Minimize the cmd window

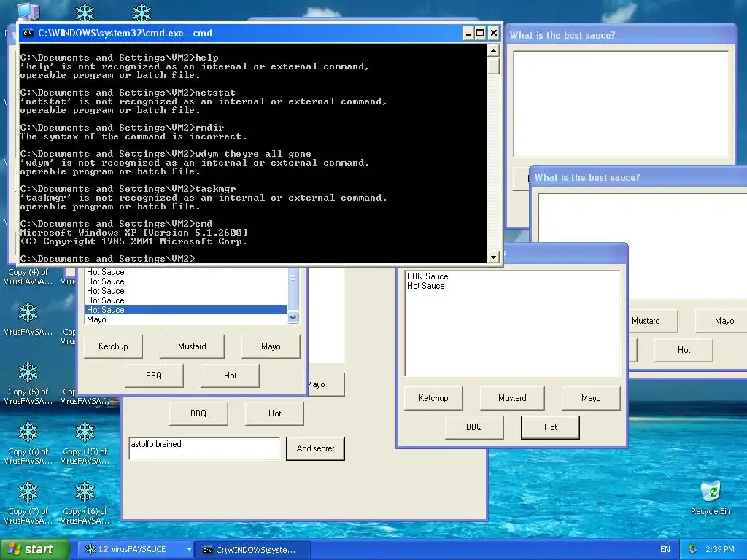[x=468, y=33]
